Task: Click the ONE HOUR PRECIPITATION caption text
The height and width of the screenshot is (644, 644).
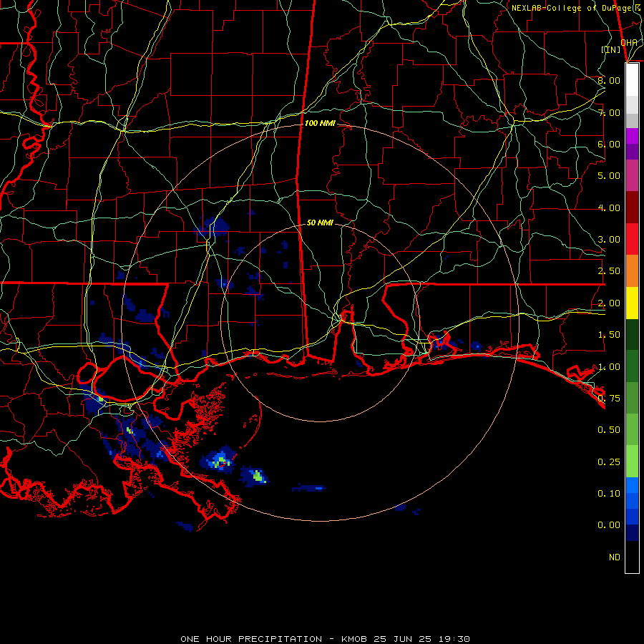Action: click(251, 639)
